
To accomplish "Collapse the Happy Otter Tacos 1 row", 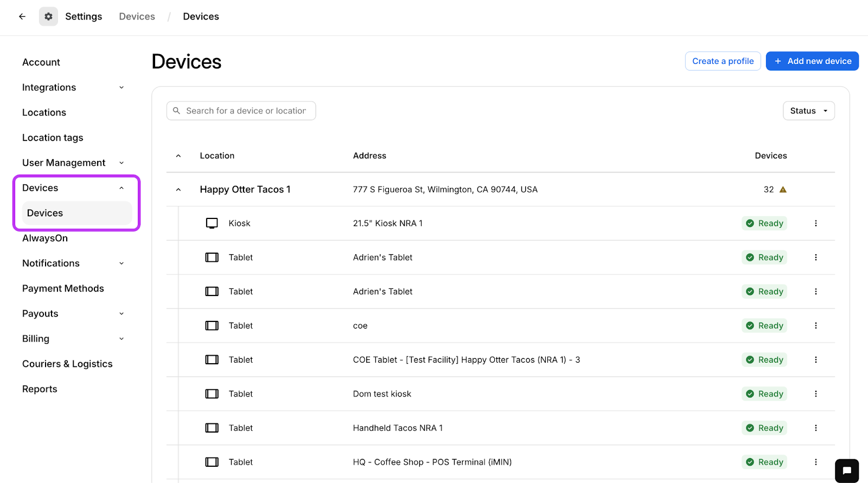I will pyautogui.click(x=178, y=190).
